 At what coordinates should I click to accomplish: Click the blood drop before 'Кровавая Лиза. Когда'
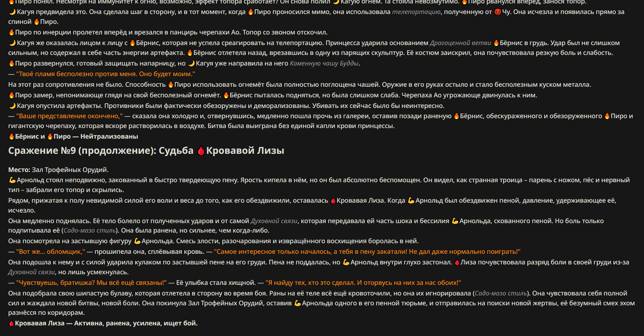333,200
